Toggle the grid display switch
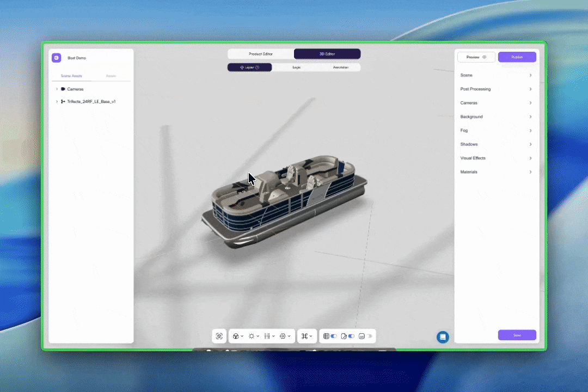The height and width of the screenshot is (392, 588). [x=334, y=336]
